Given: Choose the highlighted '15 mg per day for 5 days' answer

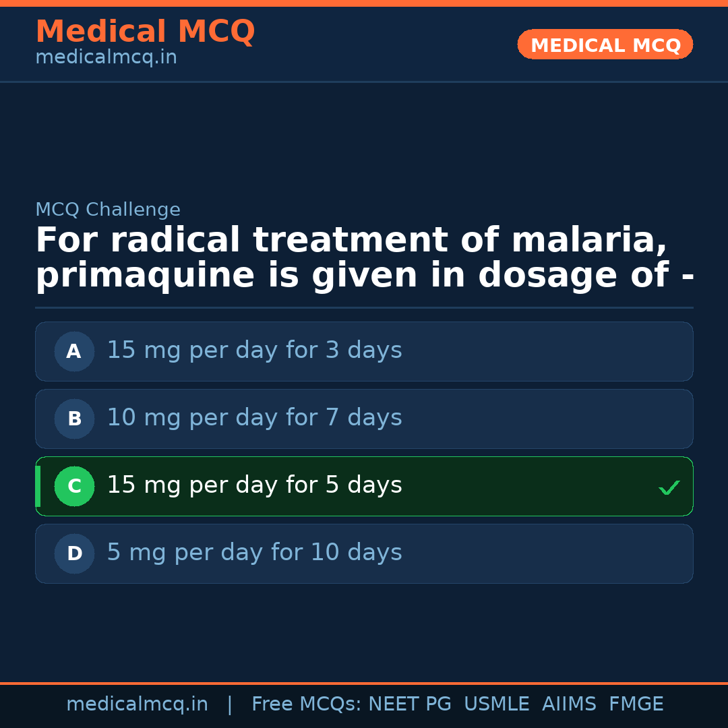Looking at the screenshot, I should 254,485.
